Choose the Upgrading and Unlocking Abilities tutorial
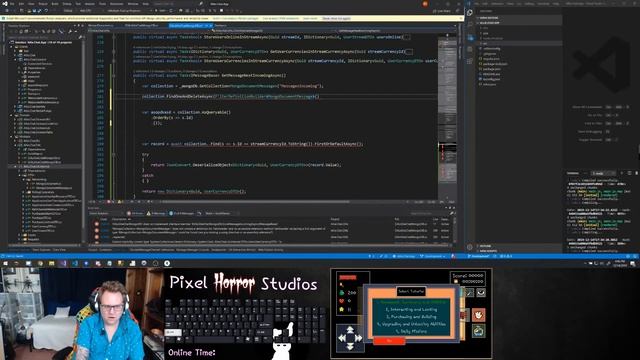 click(x=411, y=324)
